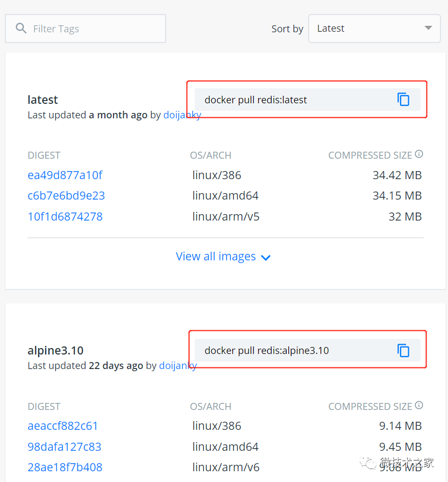Viewport: 448px width, 482px height.
Task: Click the 9.45 MB size value
Action: 400,446
